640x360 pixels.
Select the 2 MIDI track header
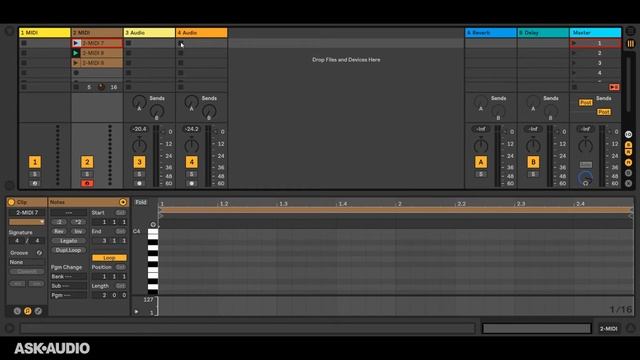(x=97, y=33)
